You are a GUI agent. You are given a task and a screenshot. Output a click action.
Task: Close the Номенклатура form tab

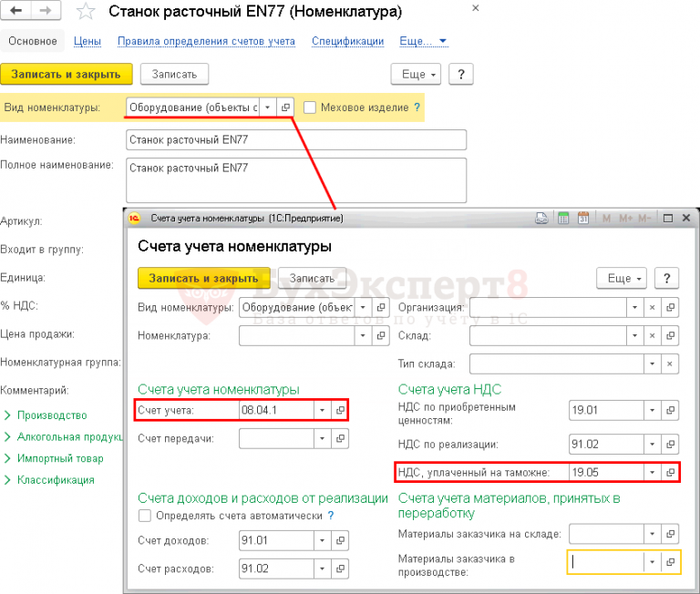point(476,8)
